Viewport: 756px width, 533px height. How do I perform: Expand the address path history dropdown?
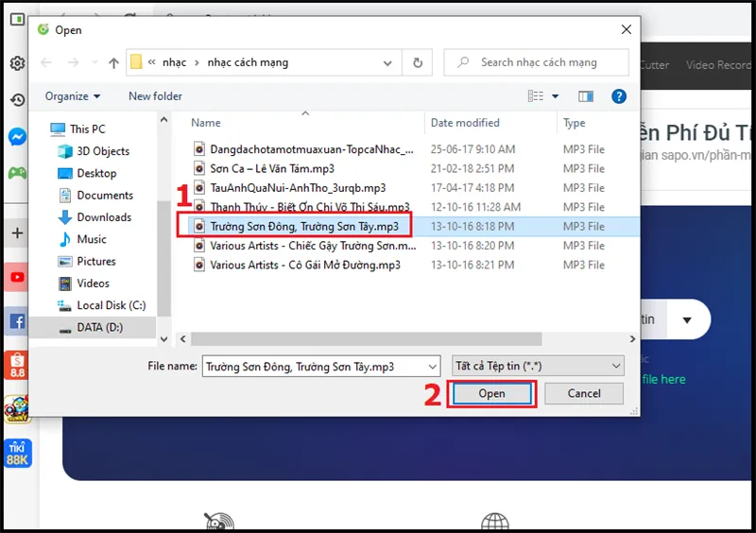pyautogui.click(x=387, y=63)
